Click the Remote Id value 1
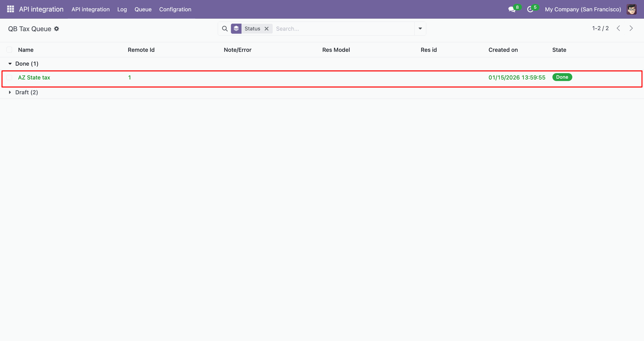Screen dimensions: 644x341 point(129,77)
